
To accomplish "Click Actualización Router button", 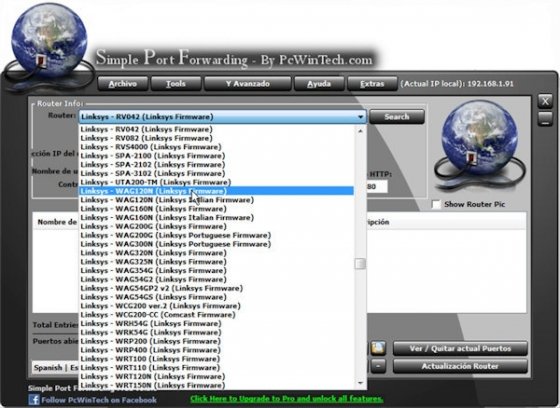I will 460,366.
